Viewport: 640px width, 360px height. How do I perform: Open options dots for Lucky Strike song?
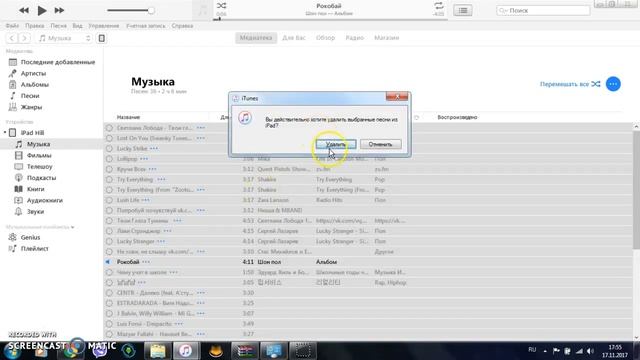coord(154,149)
